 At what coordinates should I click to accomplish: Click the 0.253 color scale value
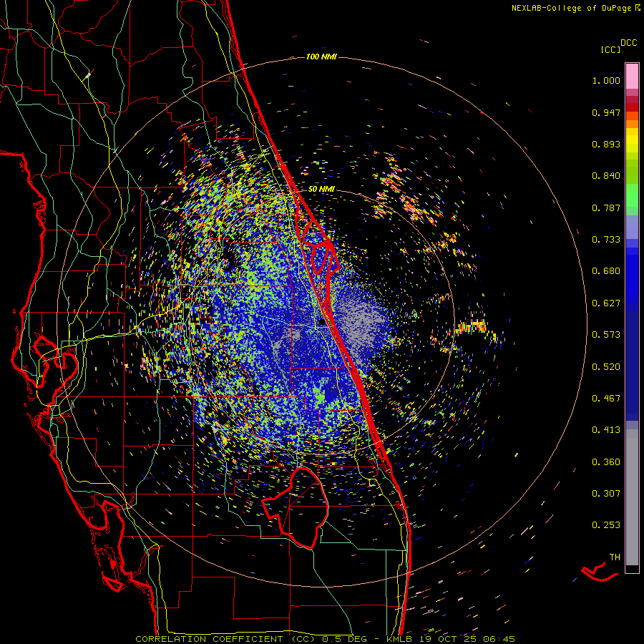tap(606, 525)
